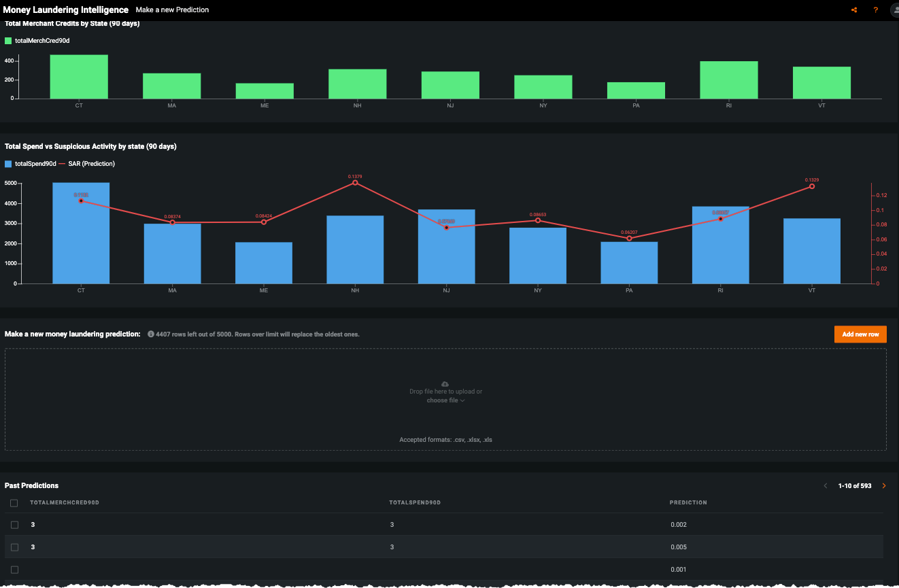Select the row with prediction 0.005
The height and width of the screenshot is (588, 899).
pos(14,547)
